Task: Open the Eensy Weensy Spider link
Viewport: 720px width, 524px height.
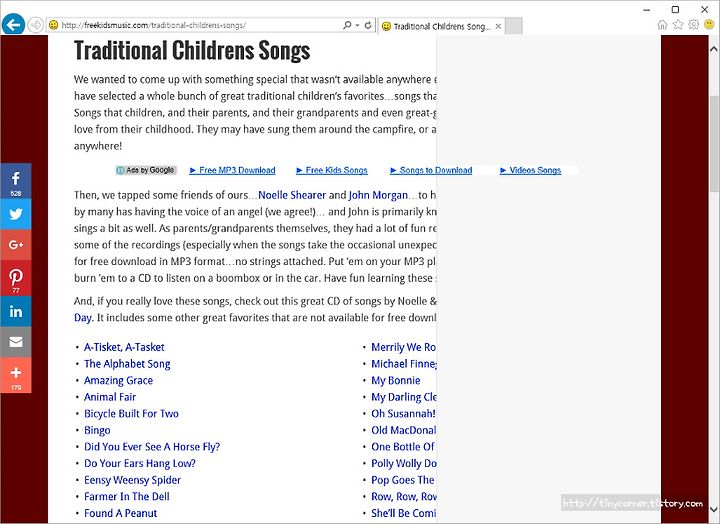Action: coord(132,480)
